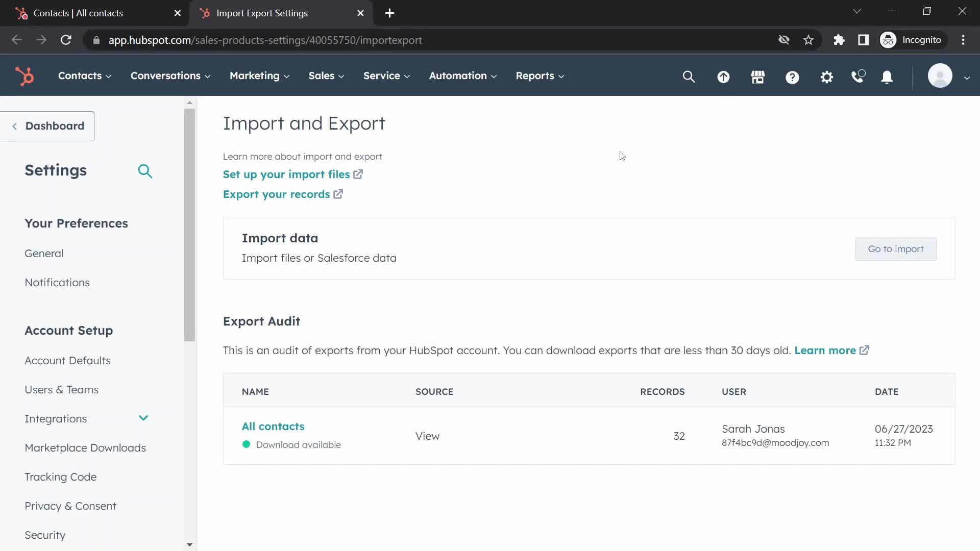Expand the Integrations menu item
980x551 pixels.
click(x=143, y=418)
